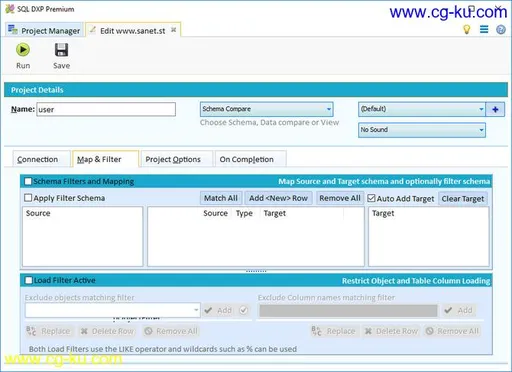Click the SQL DXP Premium app icon

click(x=10, y=9)
